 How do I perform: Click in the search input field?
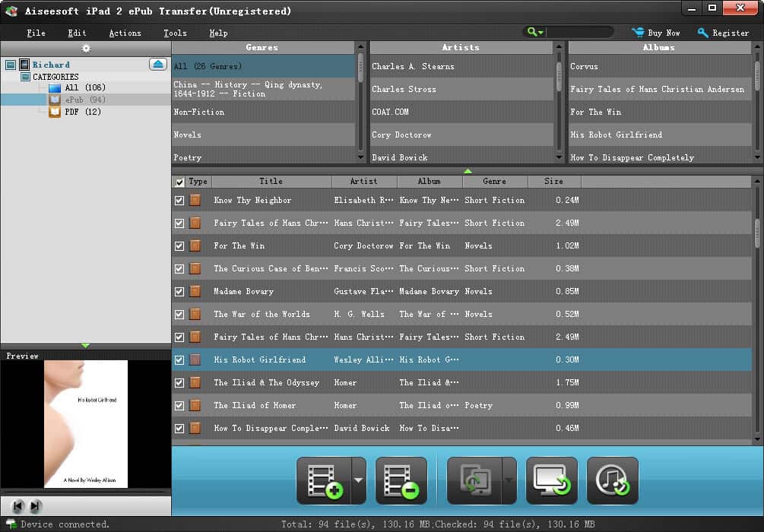(580, 32)
